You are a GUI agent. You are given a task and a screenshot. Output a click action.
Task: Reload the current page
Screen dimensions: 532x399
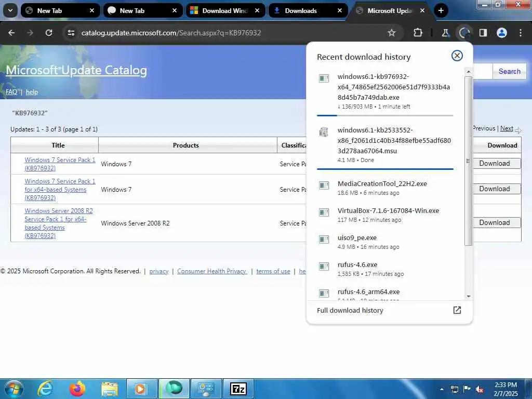pyautogui.click(x=49, y=33)
